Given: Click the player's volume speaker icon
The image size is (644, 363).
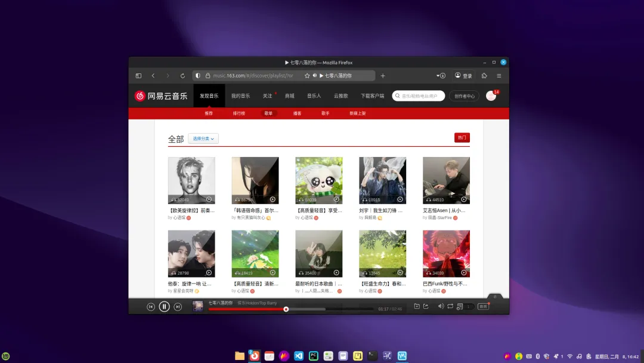Looking at the screenshot, I should pyautogui.click(x=441, y=306).
